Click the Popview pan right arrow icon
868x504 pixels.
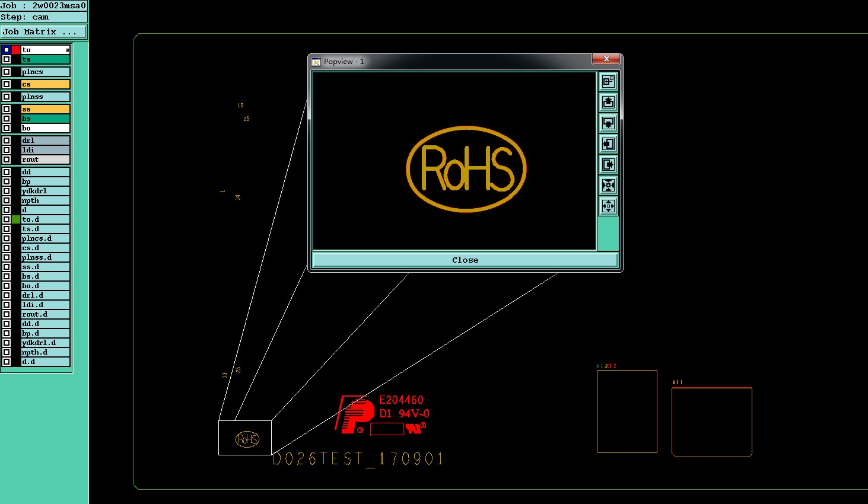pos(608,164)
